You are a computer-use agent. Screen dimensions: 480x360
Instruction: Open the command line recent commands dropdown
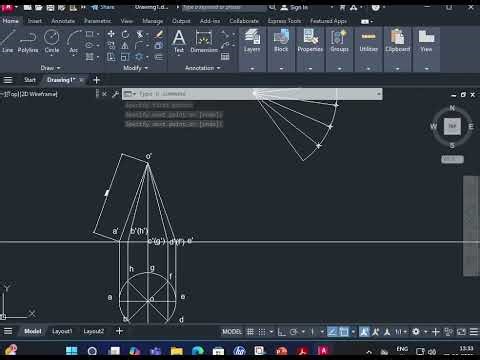[130, 94]
